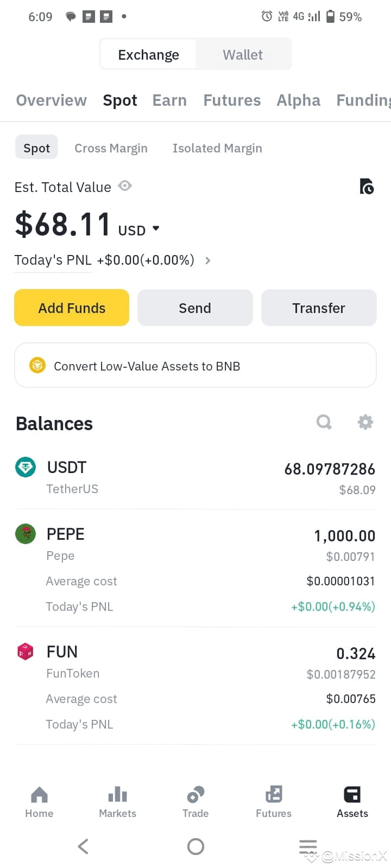Open Convert Low-Value Assets to BNB
Viewport: 391px width, 868px height.
pyautogui.click(x=195, y=366)
